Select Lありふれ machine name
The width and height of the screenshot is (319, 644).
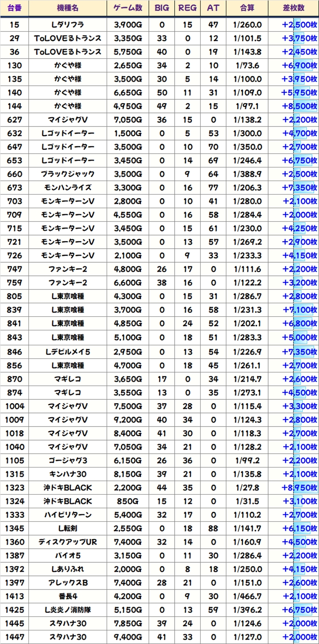pyautogui.click(x=68, y=569)
